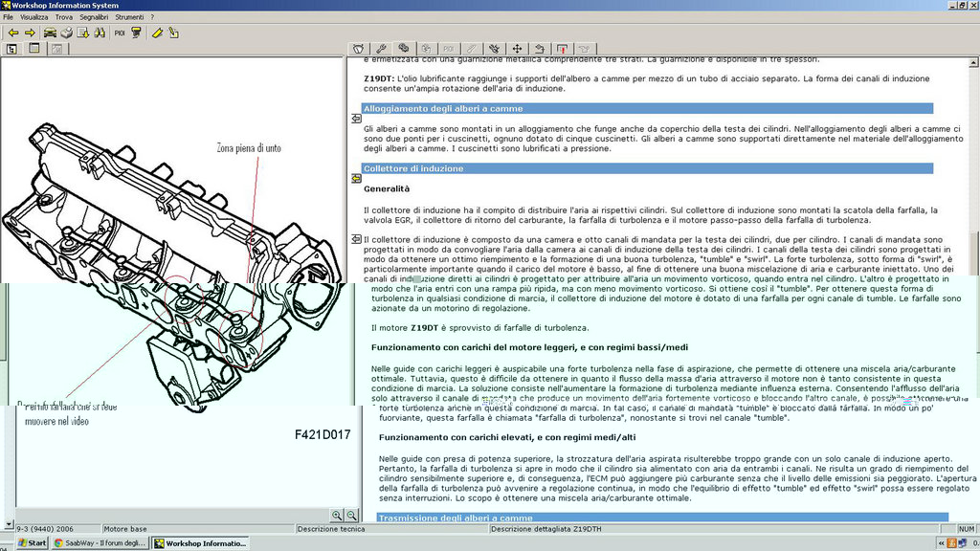Viewport: 980px width, 551px height.
Task: Click the Zona piena di unto annotation
Action: point(249,148)
